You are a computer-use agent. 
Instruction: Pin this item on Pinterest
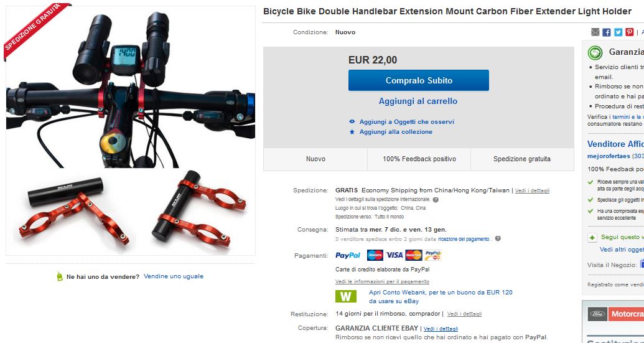[630, 32]
